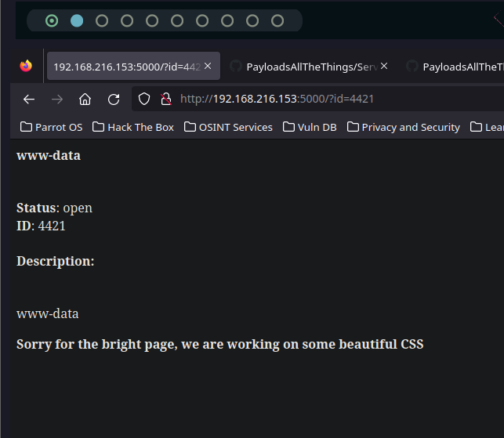Select the third workspace circle

click(x=102, y=21)
